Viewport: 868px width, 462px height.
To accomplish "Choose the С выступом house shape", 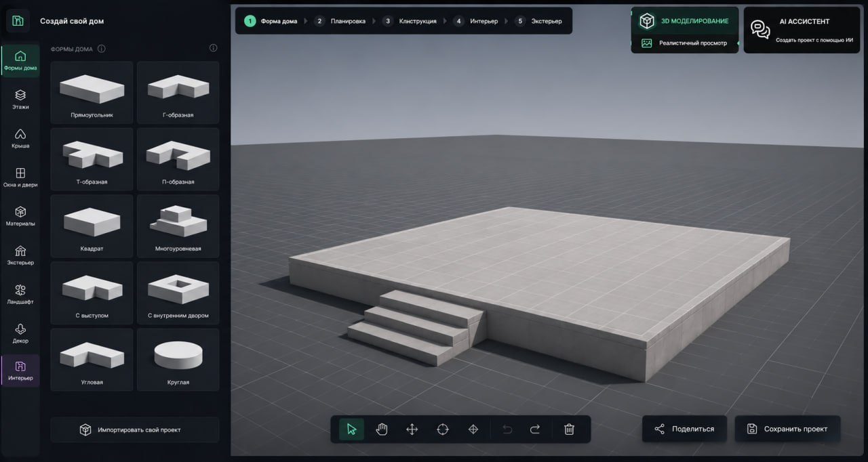I will pos(92,293).
